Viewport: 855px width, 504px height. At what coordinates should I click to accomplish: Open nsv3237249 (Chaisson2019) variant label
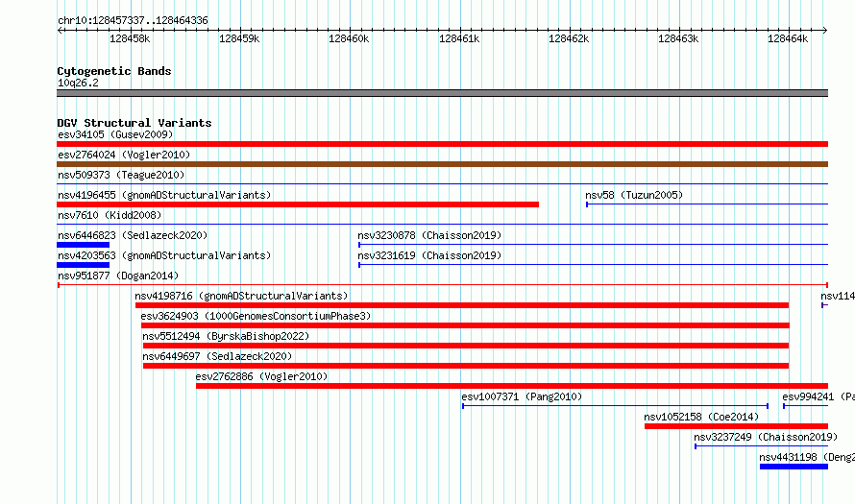pyautogui.click(x=766, y=437)
